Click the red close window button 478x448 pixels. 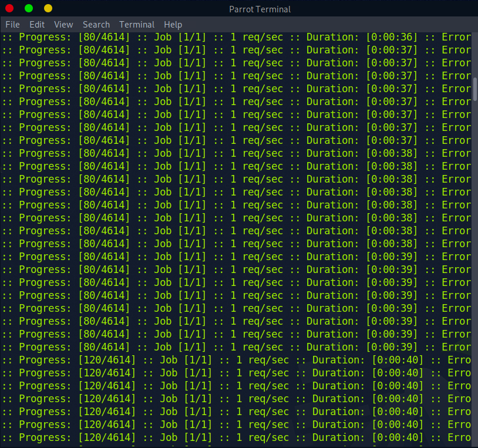pyautogui.click(x=9, y=8)
